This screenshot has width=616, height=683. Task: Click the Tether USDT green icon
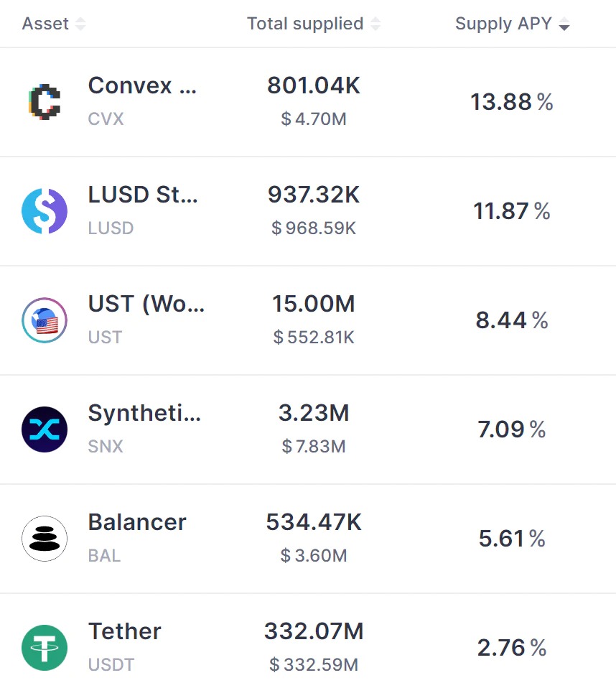click(x=45, y=647)
